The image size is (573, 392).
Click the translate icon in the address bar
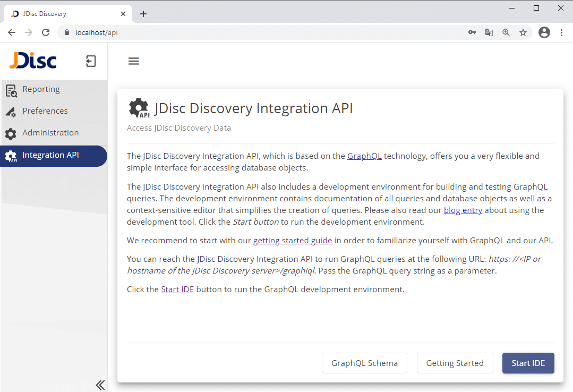tap(489, 32)
